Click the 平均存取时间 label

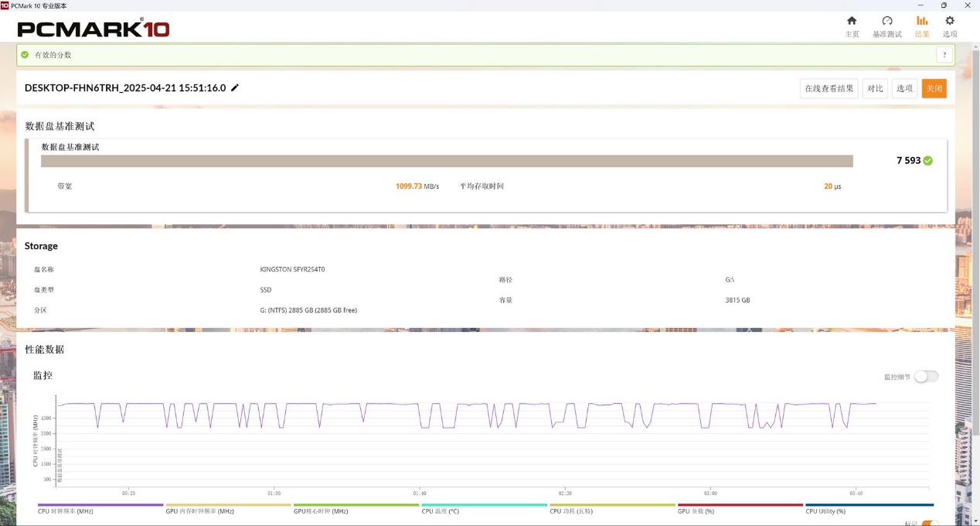coord(481,186)
